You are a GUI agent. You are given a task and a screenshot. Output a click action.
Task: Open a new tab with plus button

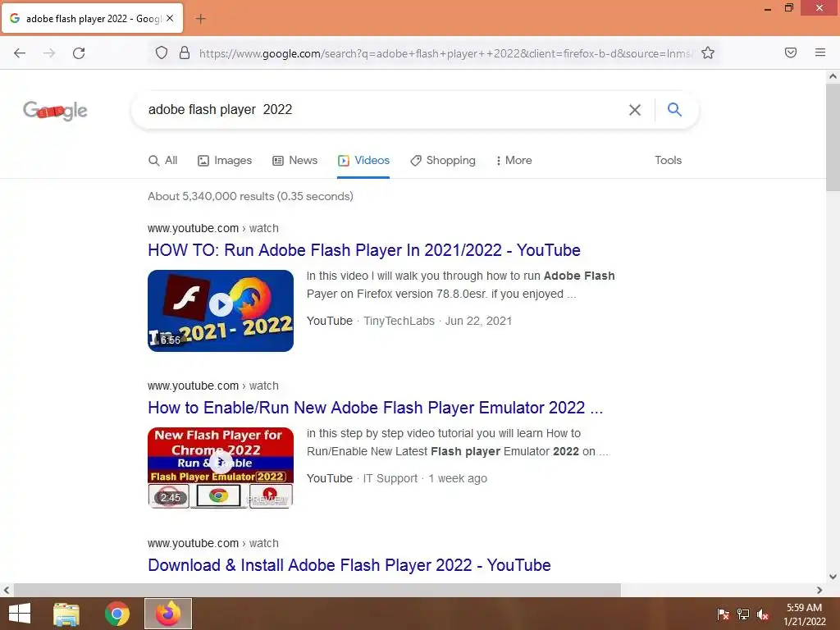(x=200, y=19)
